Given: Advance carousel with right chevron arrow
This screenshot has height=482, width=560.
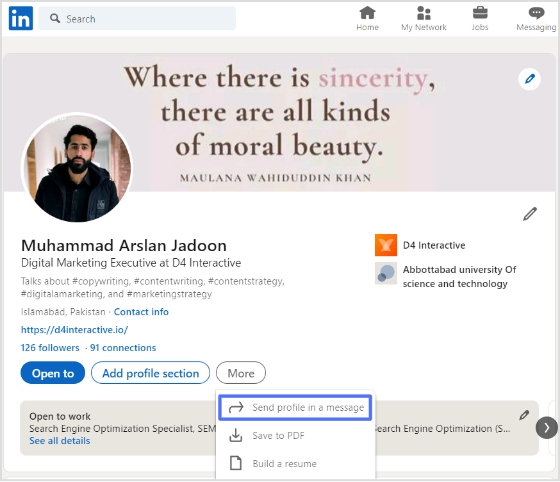Looking at the screenshot, I should pyautogui.click(x=546, y=427).
